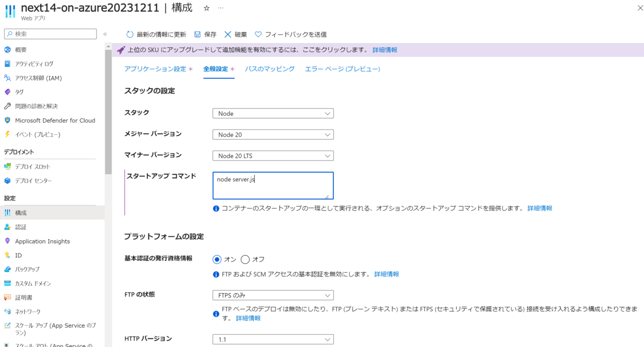Screen dimensions: 644x347
Task: Open the more options ellipsis in the header
Action: click(x=221, y=9)
